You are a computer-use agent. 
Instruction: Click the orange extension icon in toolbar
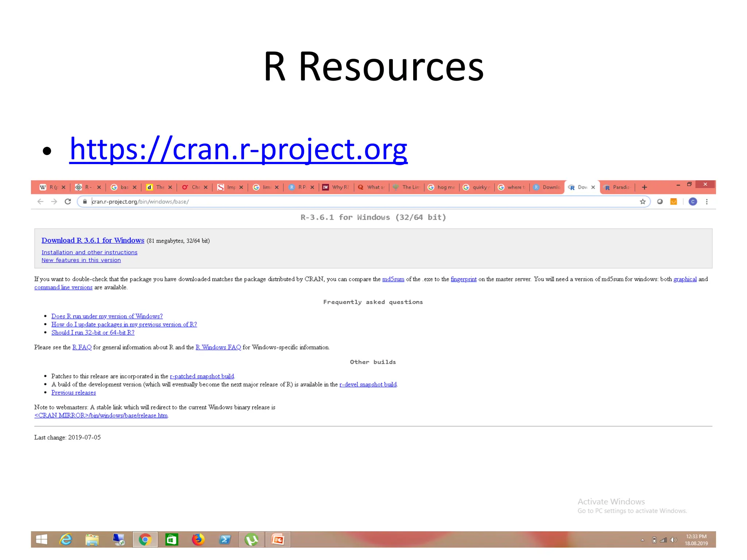(674, 202)
